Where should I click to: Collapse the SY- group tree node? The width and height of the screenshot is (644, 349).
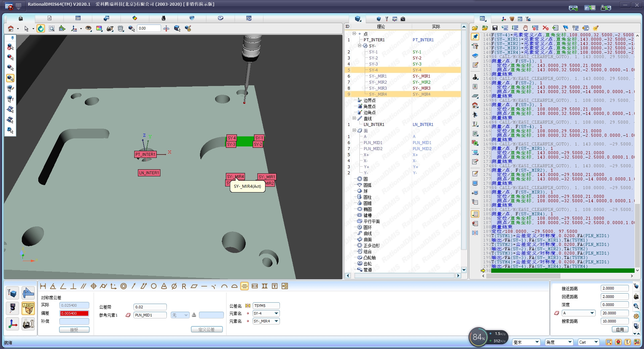tap(359, 46)
